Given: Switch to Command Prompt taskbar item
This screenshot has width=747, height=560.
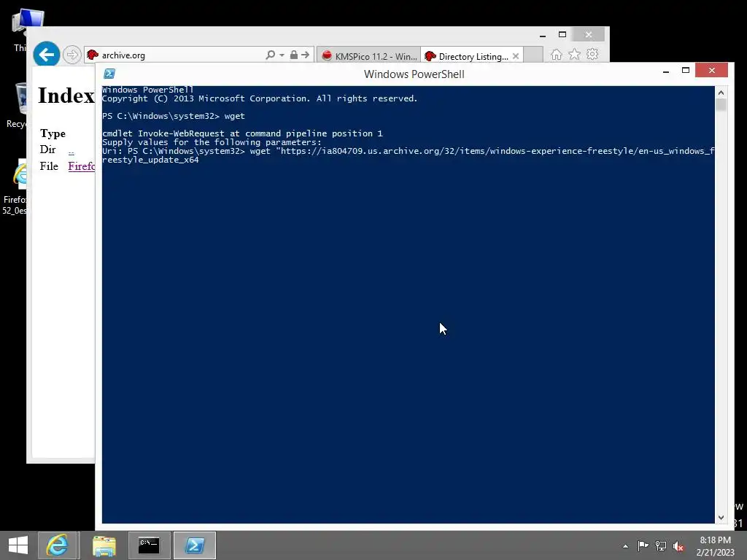Looking at the screenshot, I should [149, 545].
